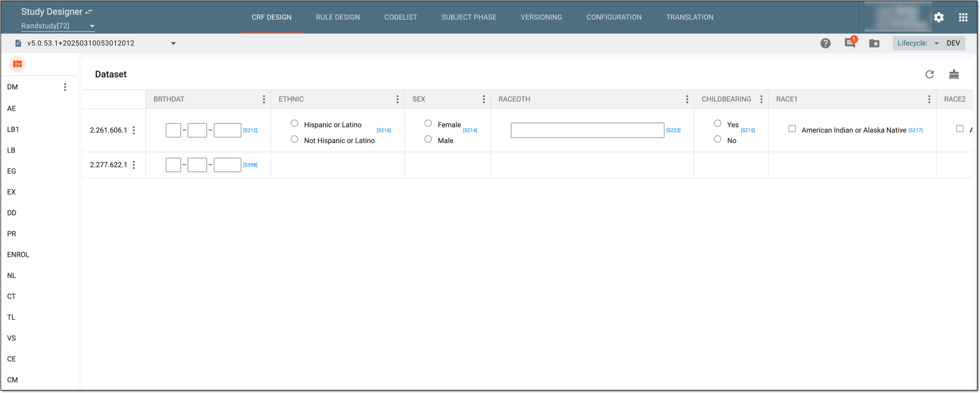Select Male radio button

pos(428,139)
